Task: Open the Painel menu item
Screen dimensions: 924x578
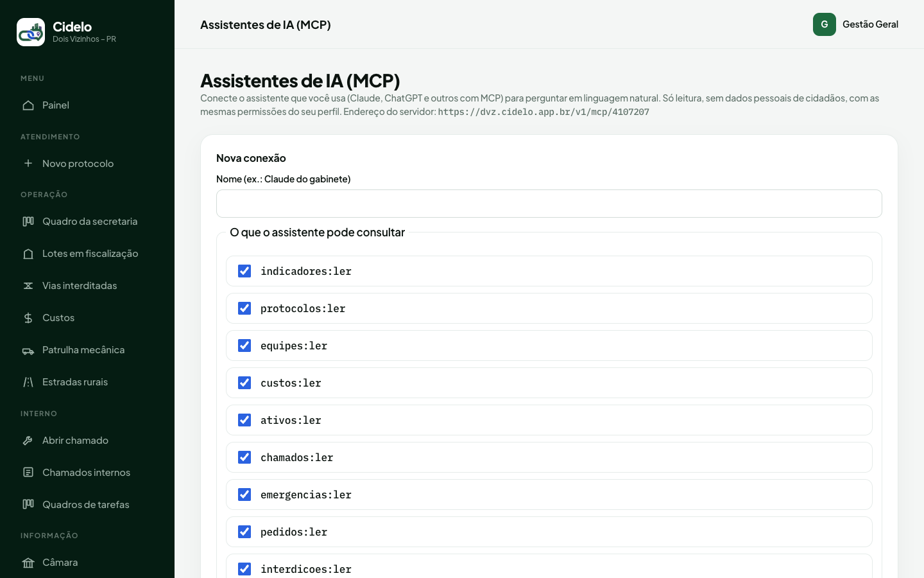Action: [x=87, y=105]
